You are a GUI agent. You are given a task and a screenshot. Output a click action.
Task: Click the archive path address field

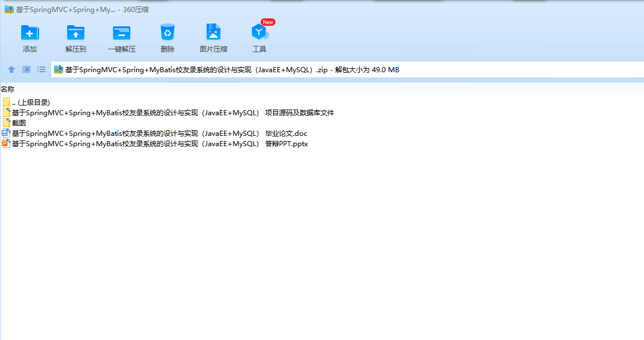coord(347,70)
